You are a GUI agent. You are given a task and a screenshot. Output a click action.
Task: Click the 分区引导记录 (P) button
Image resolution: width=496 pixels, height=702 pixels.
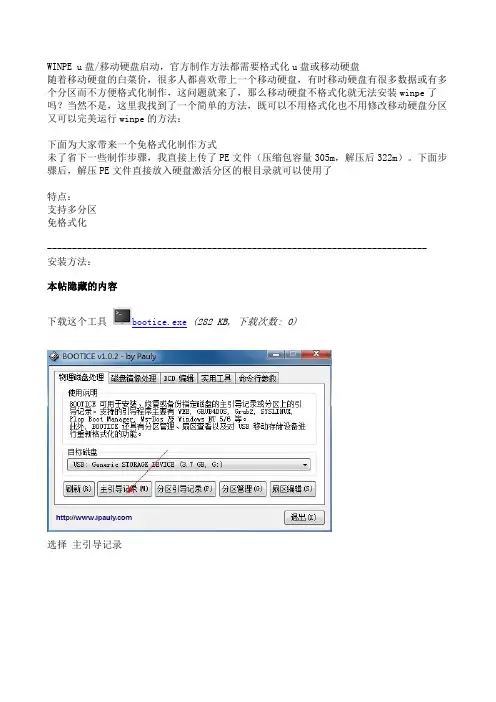[185, 489]
